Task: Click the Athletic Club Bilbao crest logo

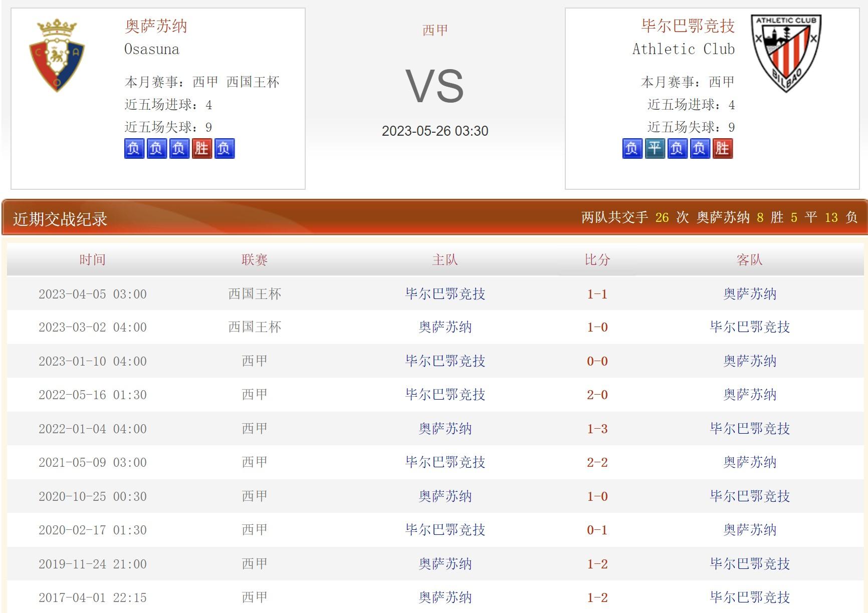Action: (x=786, y=54)
